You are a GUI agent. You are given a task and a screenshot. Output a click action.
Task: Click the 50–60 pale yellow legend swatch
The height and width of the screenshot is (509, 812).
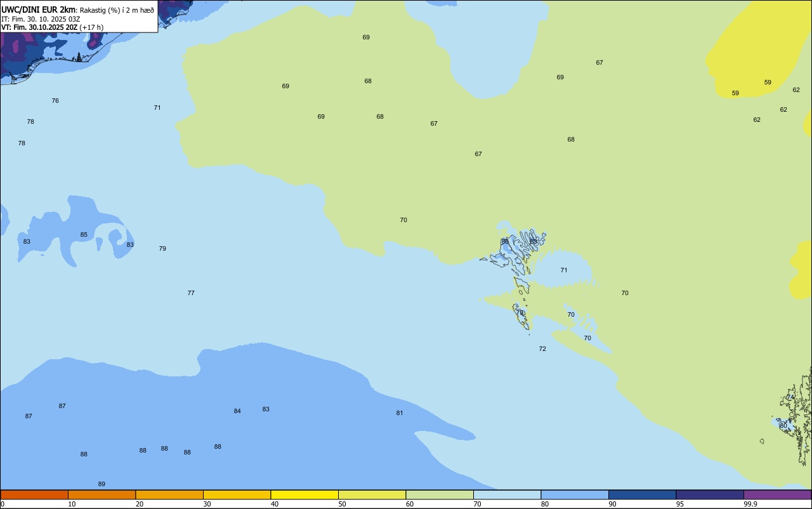[372, 494]
